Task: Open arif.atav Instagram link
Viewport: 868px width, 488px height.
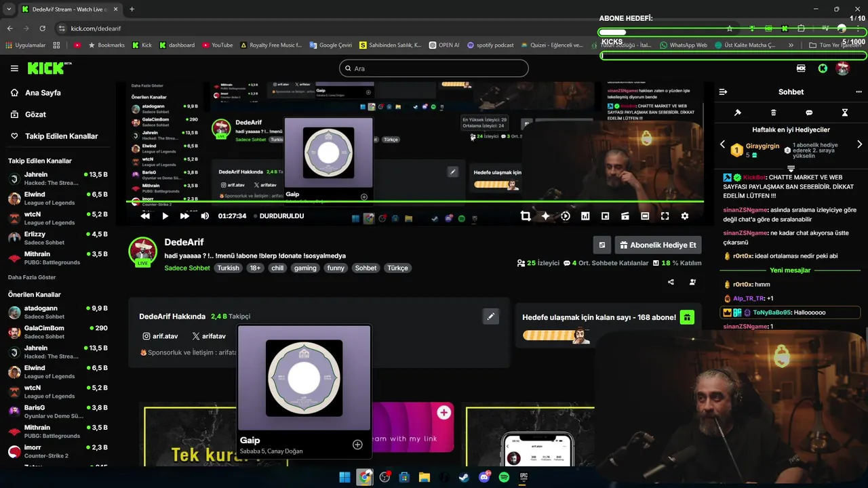Action: (160, 336)
